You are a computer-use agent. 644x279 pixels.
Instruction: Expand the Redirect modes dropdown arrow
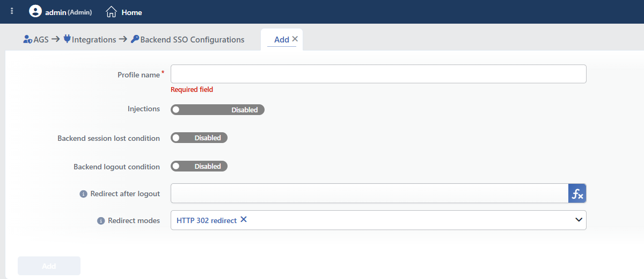pos(579,220)
